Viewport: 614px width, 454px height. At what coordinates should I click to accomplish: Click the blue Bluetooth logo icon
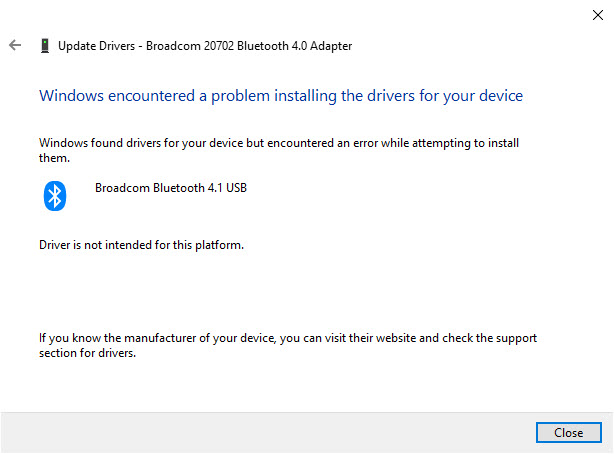pyautogui.click(x=55, y=195)
